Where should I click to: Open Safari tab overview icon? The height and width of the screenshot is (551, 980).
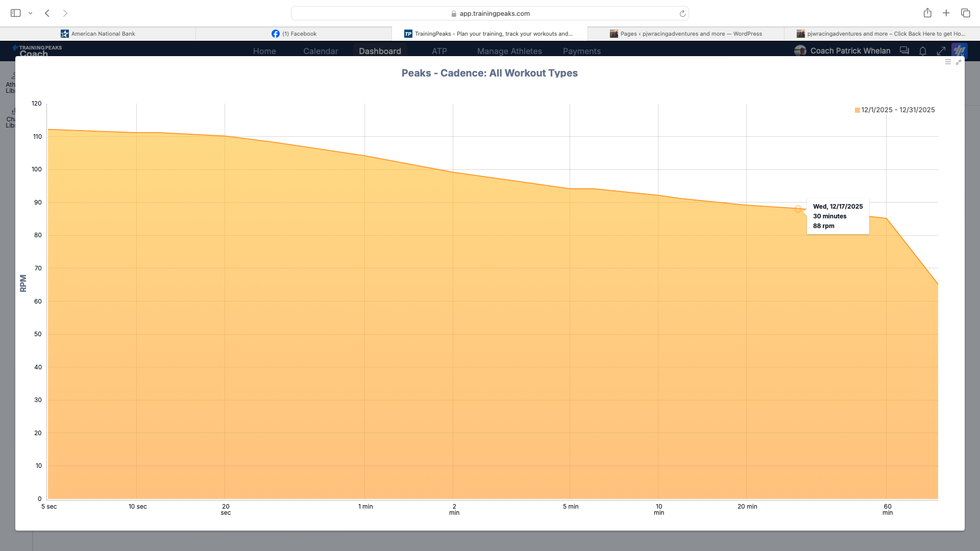click(x=965, y=13)
